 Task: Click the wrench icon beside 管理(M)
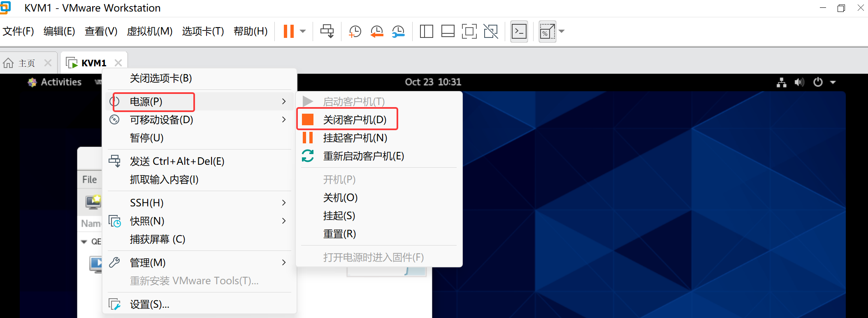114,262
